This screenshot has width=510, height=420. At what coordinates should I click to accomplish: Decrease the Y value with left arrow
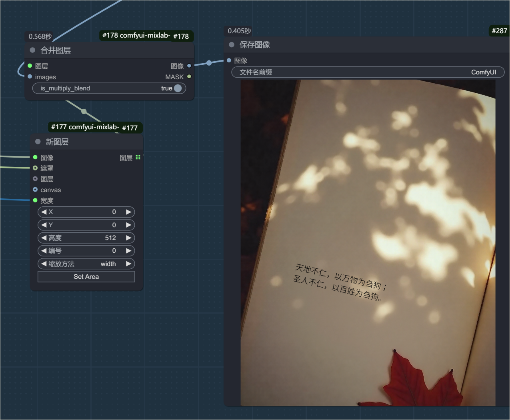[x=44, y=225]
